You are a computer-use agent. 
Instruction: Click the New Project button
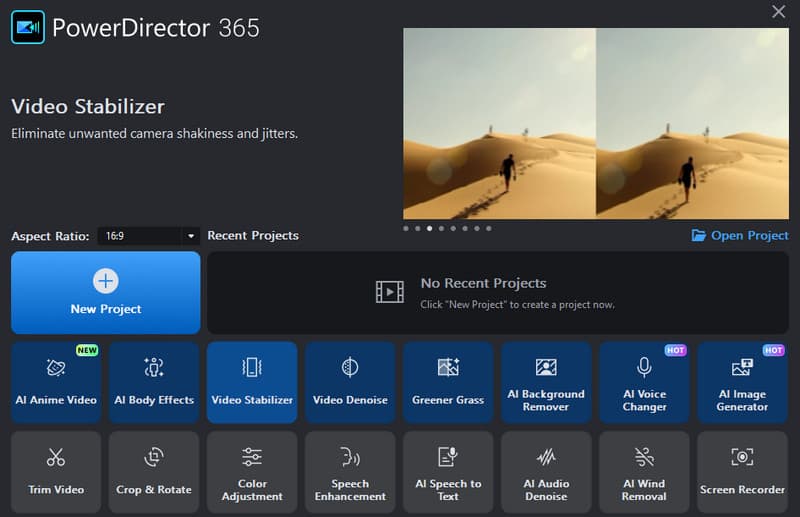click(x=106, y=292)
